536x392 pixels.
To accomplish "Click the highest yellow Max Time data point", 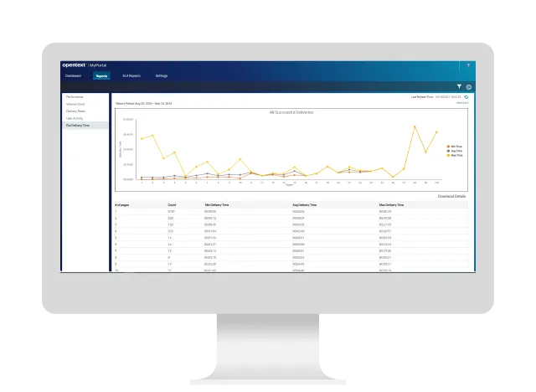I will [x=415, y=126].
